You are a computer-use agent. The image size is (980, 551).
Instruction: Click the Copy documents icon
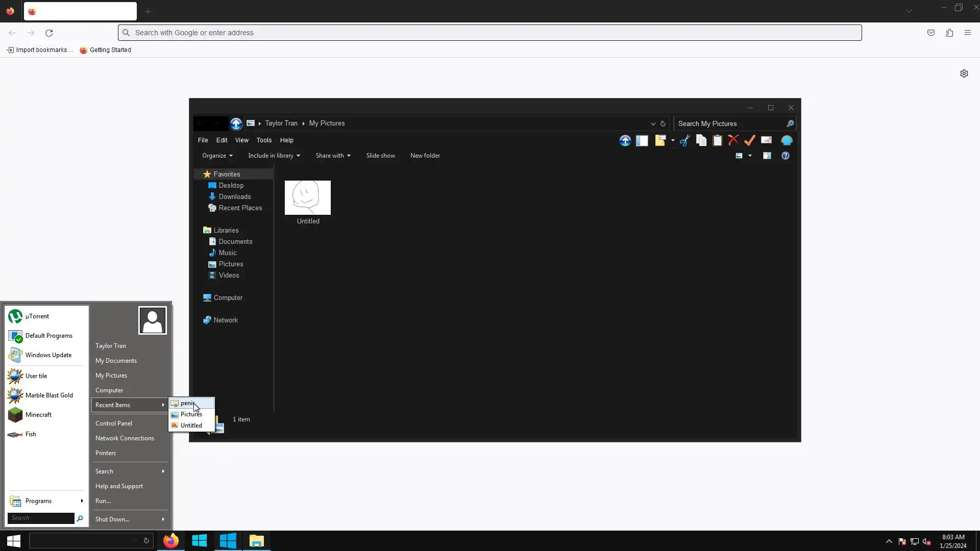pyautogui.click(x=701, y=140)
